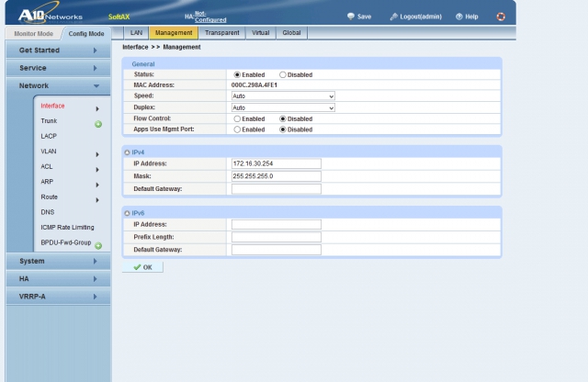Click the Save icon in the header
This screenshot has width=588, height=382.
(351, 17)
